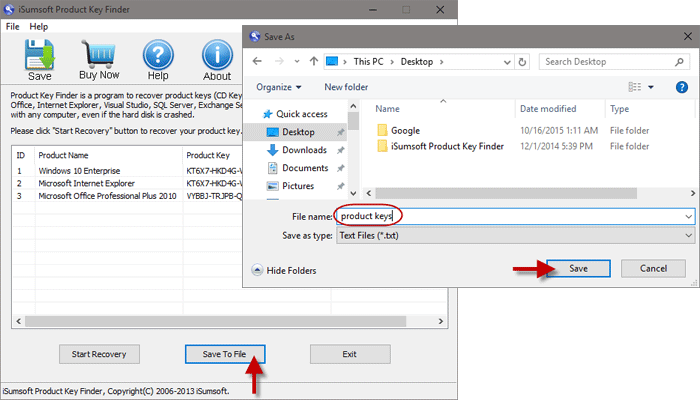700x400 pixels.
Task: Click scroll down arrow in navigation pane
Action: click(x=353, y=193)
